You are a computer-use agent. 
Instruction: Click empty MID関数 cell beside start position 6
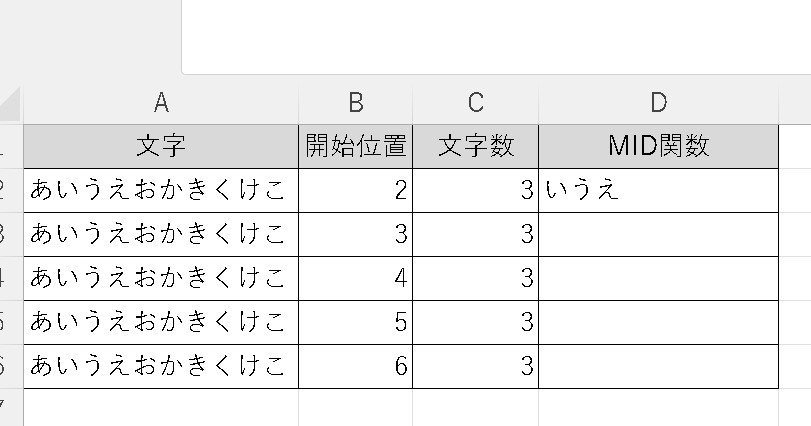[658, 366]
